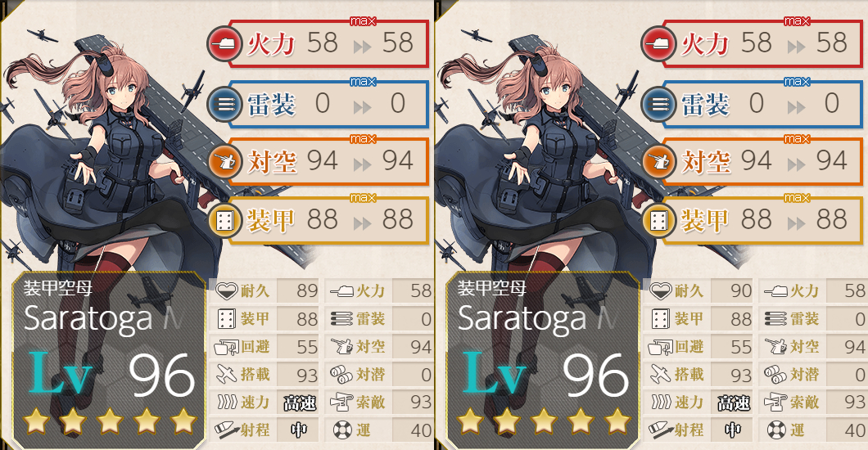This screenshot has width=868, height=450.
Task: Click the first gold star in the right card
Action: (x=471, y=421)
